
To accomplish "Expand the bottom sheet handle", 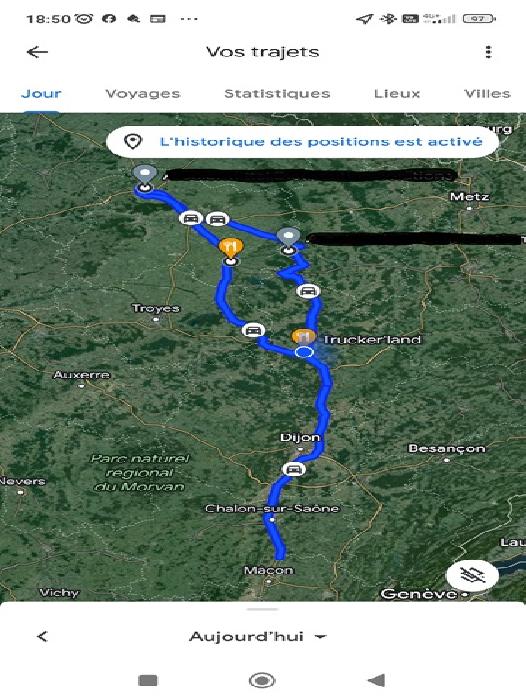I will [263, 609].
